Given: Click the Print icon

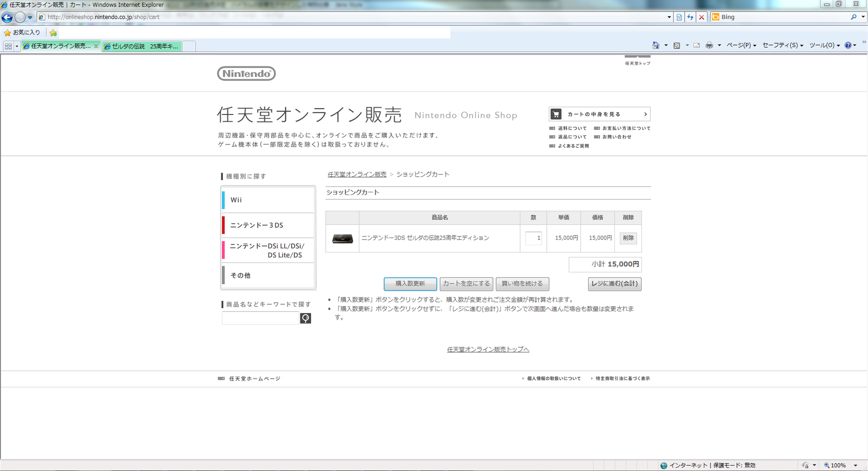Looking at the screenshot, I should click(x=709, y=45).
